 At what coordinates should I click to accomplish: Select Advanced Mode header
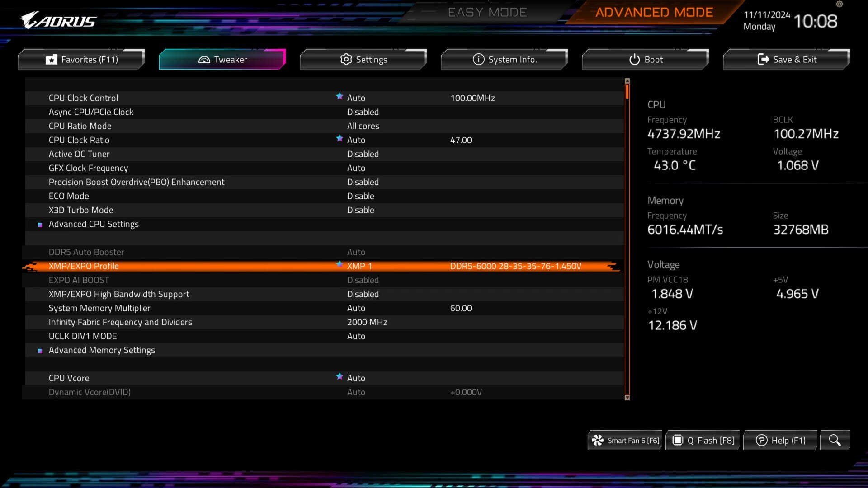[654, 12]
